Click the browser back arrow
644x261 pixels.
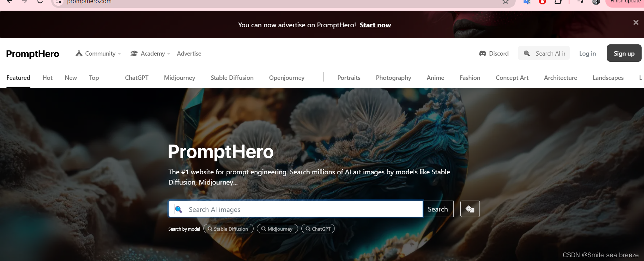(10, 1)
